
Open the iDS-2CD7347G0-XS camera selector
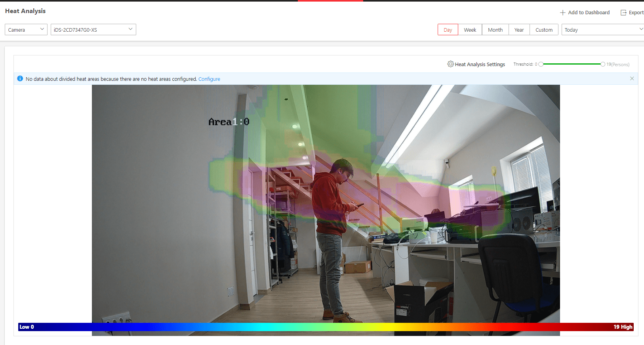tap(93, 30)
